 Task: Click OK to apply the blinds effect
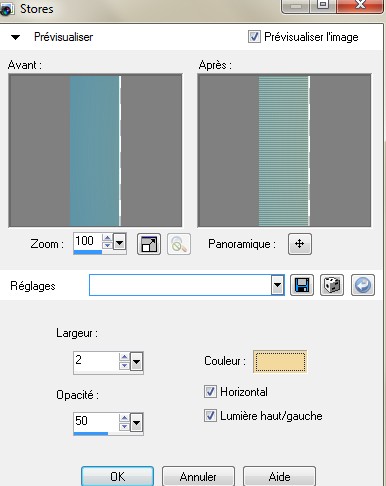coord(117,477)
